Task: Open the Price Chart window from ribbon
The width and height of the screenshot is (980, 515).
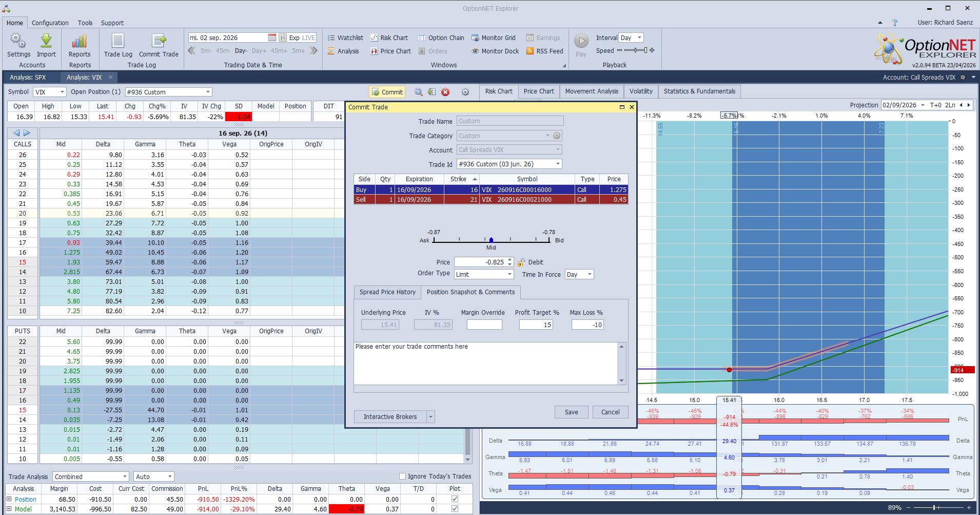Action: point(390,51)
